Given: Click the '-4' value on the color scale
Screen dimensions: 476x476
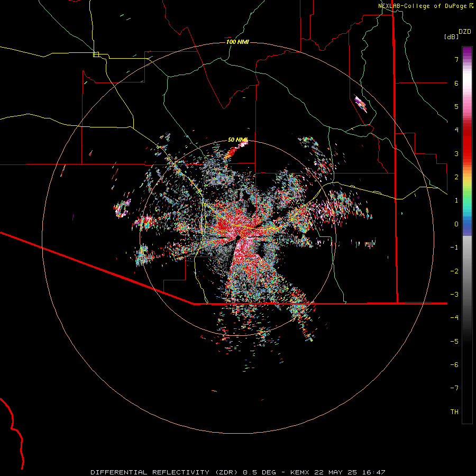Looking at the screenshot, I should coord(454,318).
